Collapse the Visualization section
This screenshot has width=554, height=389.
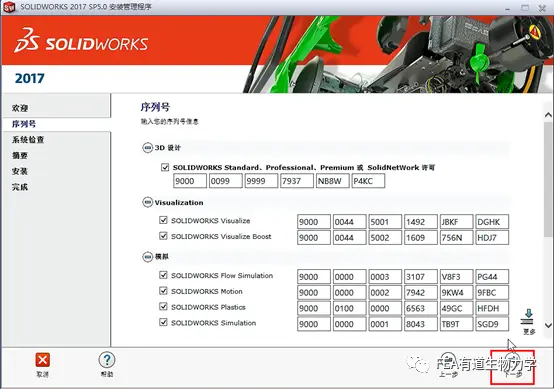point(147,202)
